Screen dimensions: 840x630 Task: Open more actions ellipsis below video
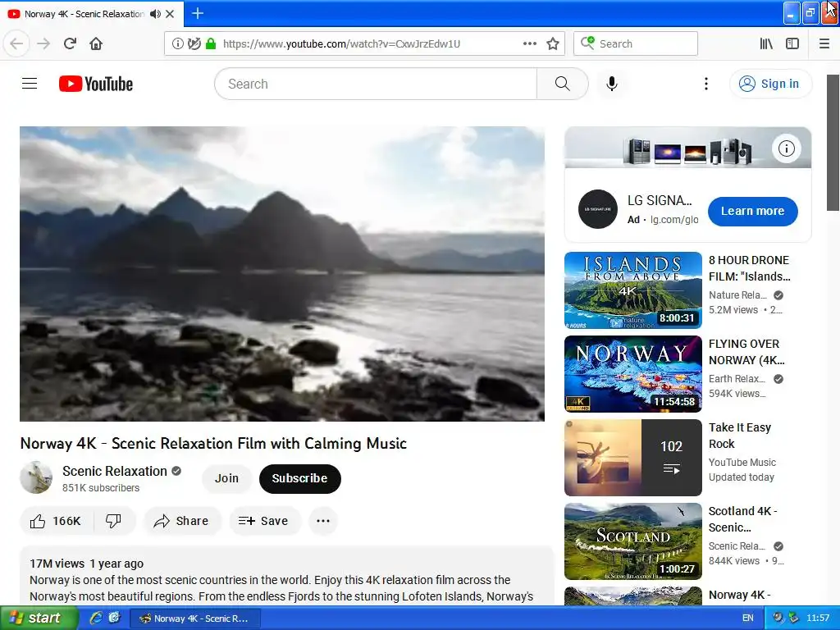(323, 521)
